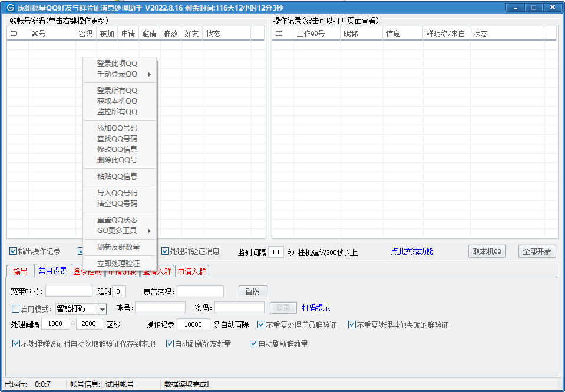Click the 群昵称/来自 column header
The image size is (565, 392).
point(447,34)
